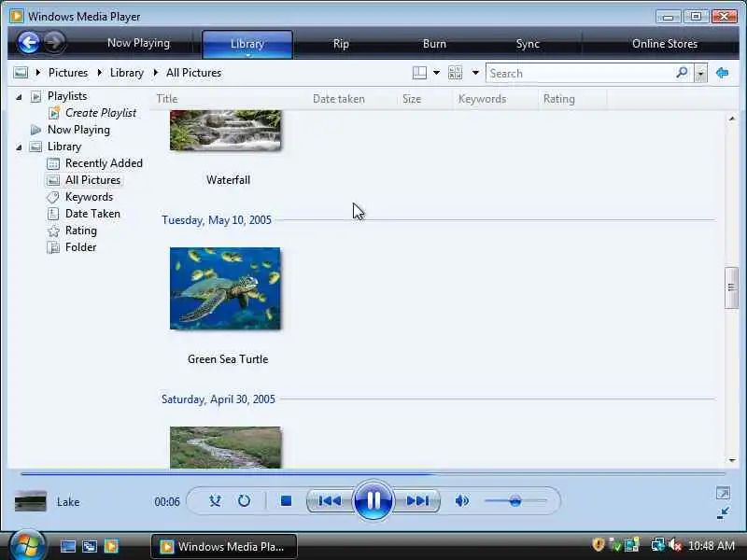Expand arrow before All Pictures in breadcrumb
Screen dimensions: 747x560
(x=156, y=73)
